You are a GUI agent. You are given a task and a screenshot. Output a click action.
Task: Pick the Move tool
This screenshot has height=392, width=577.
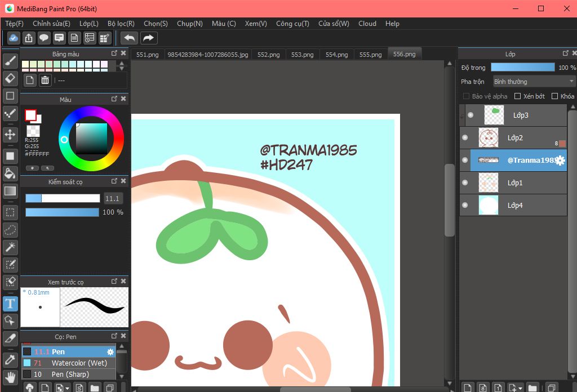point(10,134)
